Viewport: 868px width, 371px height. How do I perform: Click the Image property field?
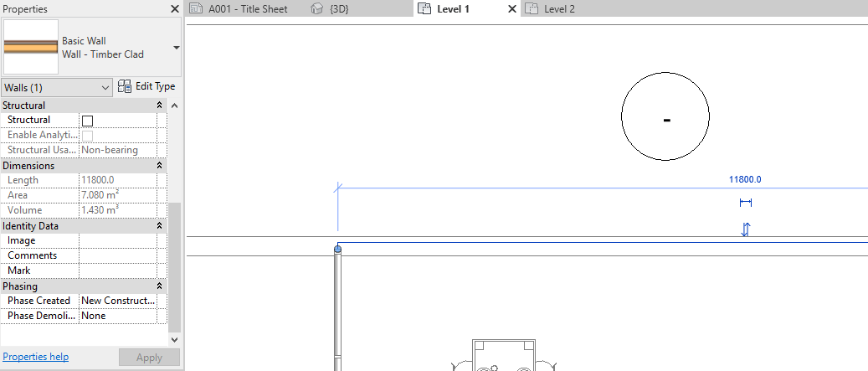click(118, 240)
